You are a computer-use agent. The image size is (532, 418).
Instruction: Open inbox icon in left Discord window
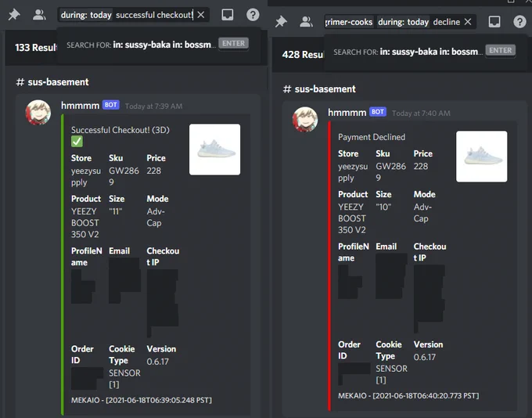coord(228,15)
